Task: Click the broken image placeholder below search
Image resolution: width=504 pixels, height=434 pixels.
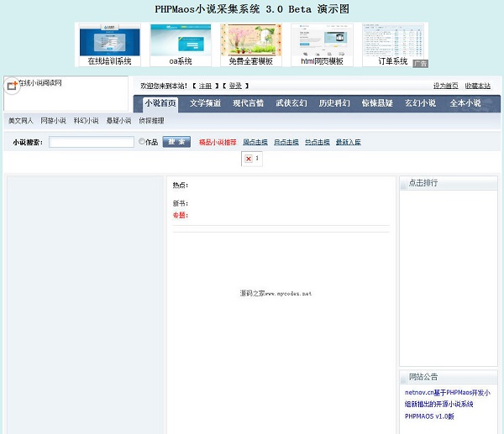Action: coord(249,159)
